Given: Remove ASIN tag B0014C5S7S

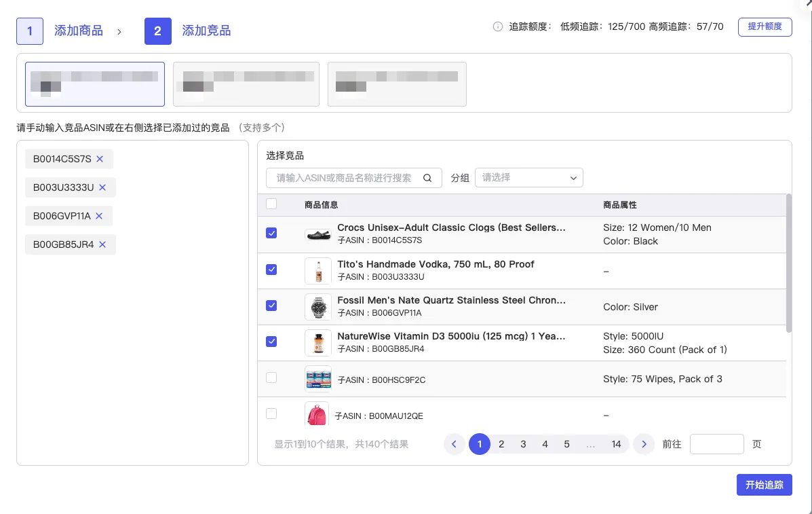Looking at the screenshot, I should 100,159.
